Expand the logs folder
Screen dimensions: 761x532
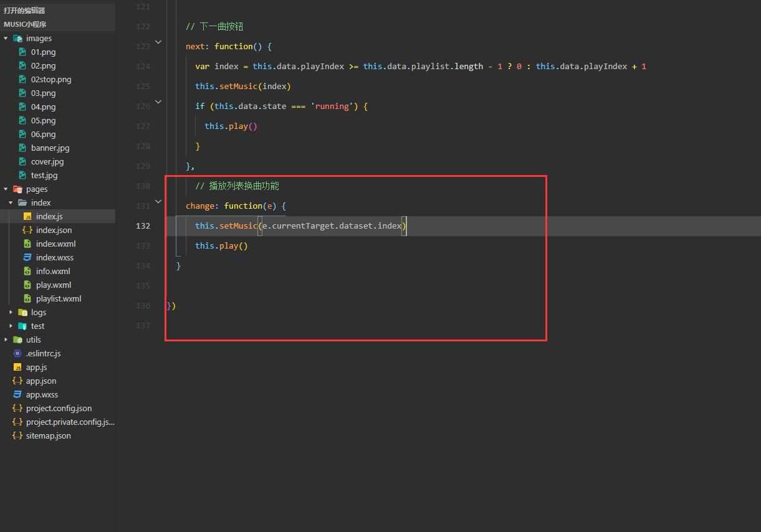(11, 312)
